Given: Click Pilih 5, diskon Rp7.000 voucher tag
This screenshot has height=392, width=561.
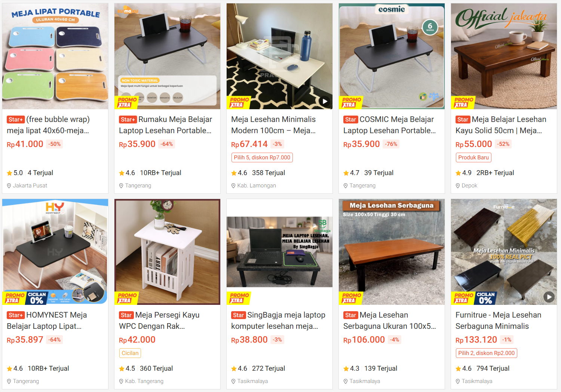Looking at the screenshot, I should (262, 157).
